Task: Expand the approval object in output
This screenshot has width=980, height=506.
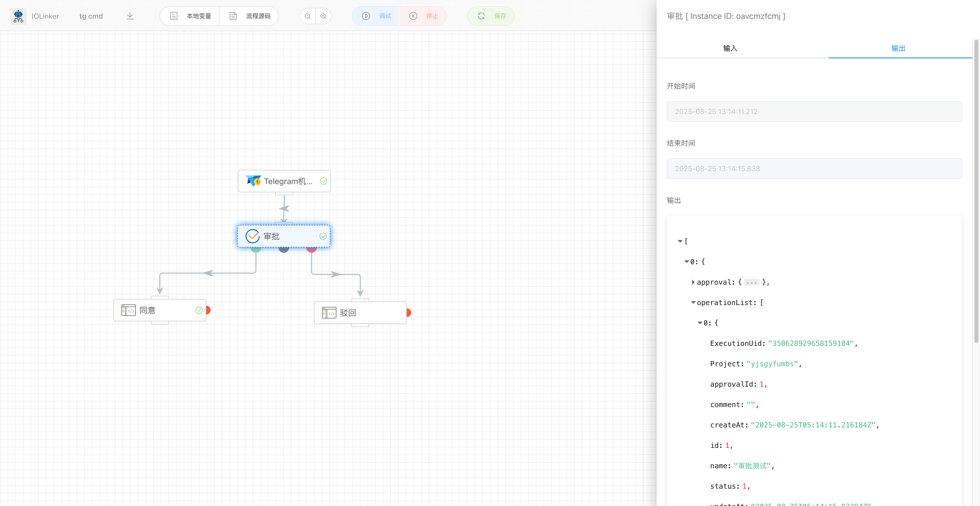Action: point(693,282)
